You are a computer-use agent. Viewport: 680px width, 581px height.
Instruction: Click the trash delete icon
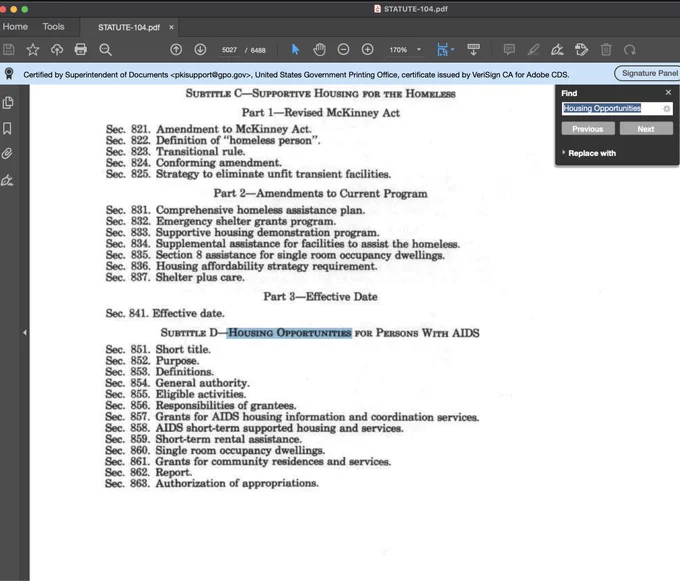tap(606, 50)
